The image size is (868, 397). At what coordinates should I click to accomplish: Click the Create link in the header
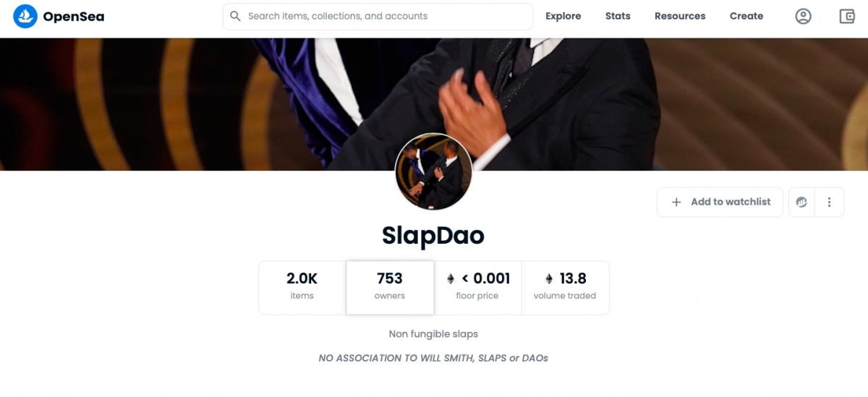pyautogui.click(x=746, y=16)
